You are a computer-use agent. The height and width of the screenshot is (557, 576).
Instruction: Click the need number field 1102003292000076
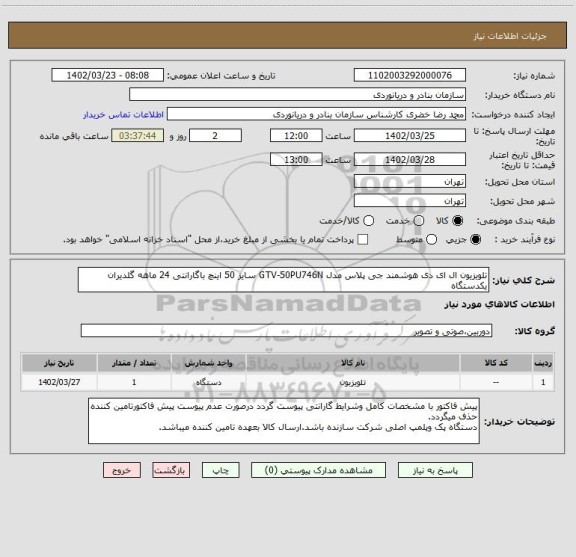click(410, 75)
